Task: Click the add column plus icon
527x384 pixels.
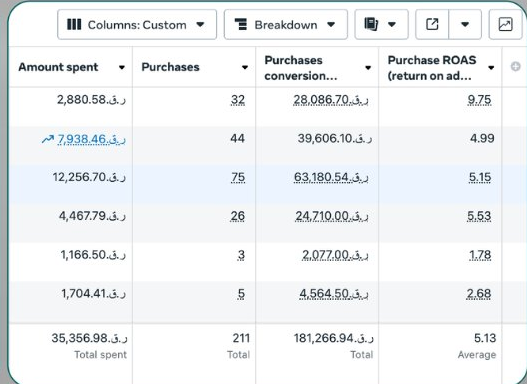Action: (x=516, y=67)
